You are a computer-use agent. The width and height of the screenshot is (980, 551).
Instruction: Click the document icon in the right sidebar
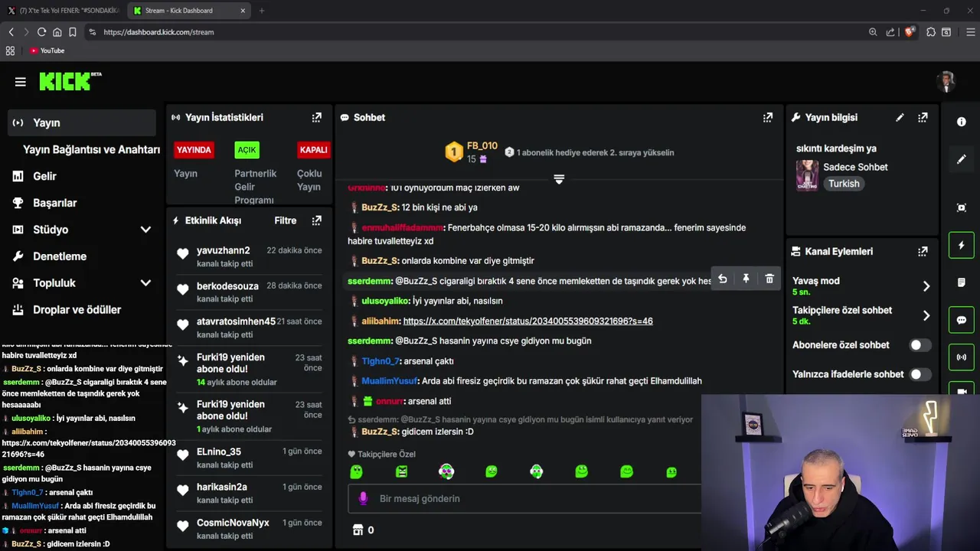tap(962, 282)
